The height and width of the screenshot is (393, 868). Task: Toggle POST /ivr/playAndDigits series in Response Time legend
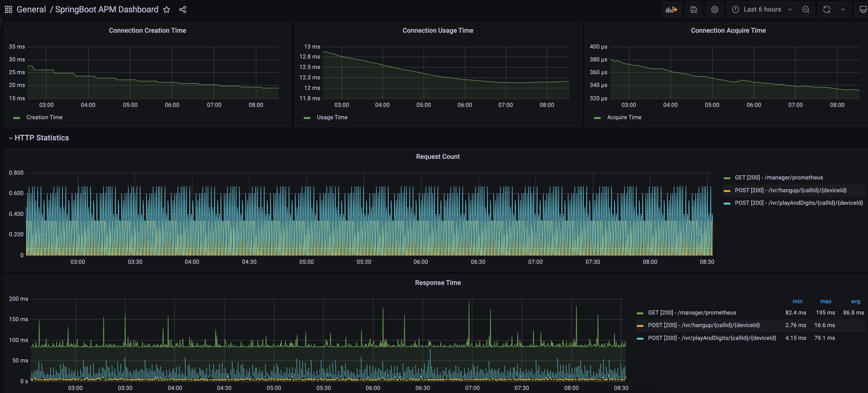click(712, 338)
